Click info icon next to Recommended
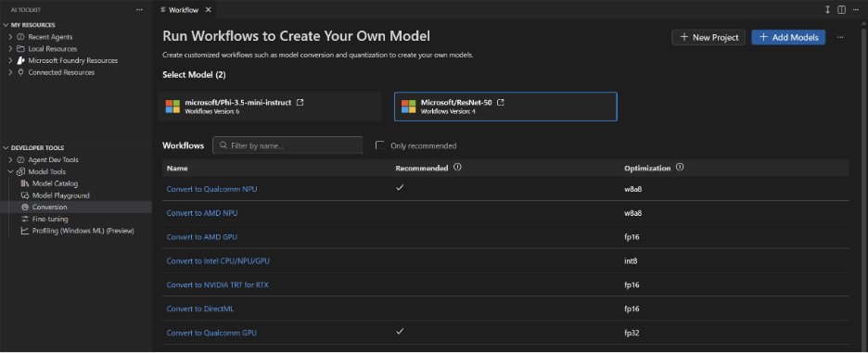This screenshot has width=868, height=353. pyautogui.click(x=457, y=168)
